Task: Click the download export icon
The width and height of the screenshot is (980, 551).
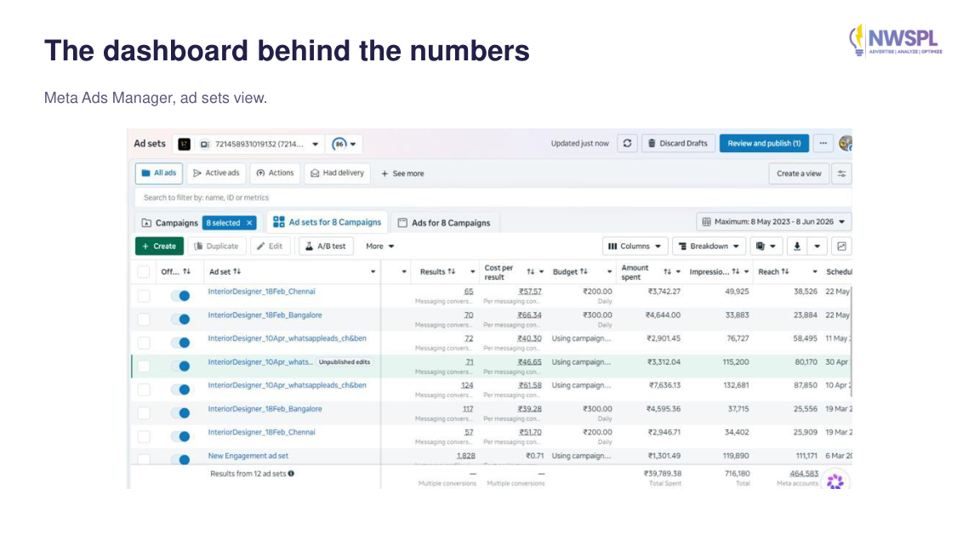Action: 797,246
